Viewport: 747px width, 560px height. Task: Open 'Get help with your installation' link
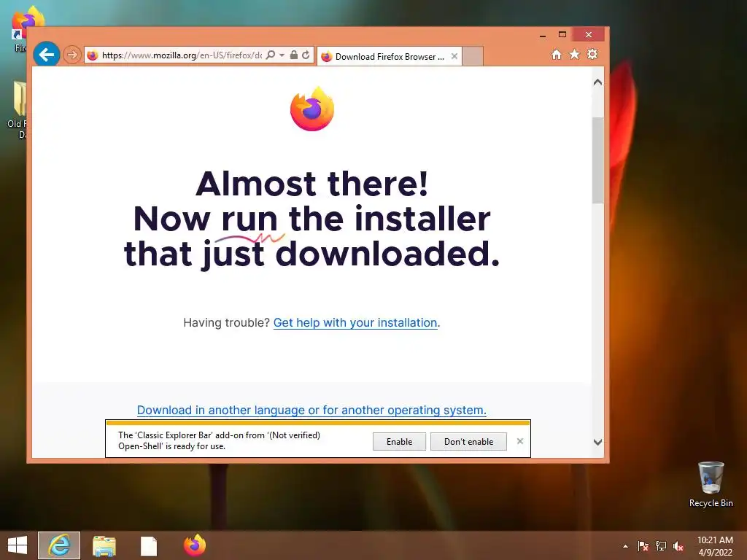[355, 322]
